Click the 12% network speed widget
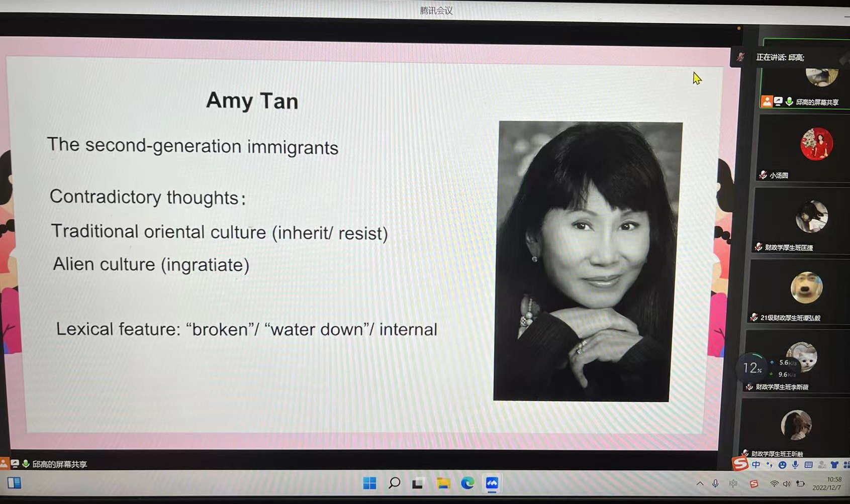Screen dimensions: 850x504 click(752, 368)
